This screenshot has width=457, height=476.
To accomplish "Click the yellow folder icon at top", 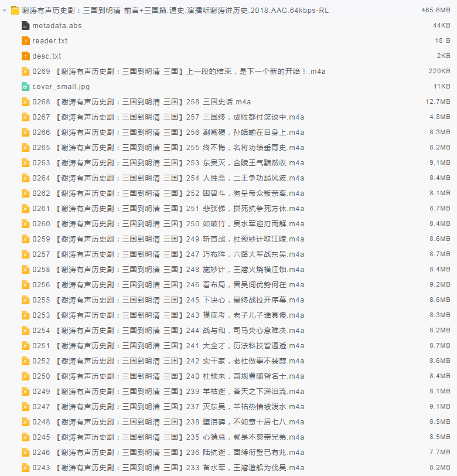I will (x=15, y=11).
